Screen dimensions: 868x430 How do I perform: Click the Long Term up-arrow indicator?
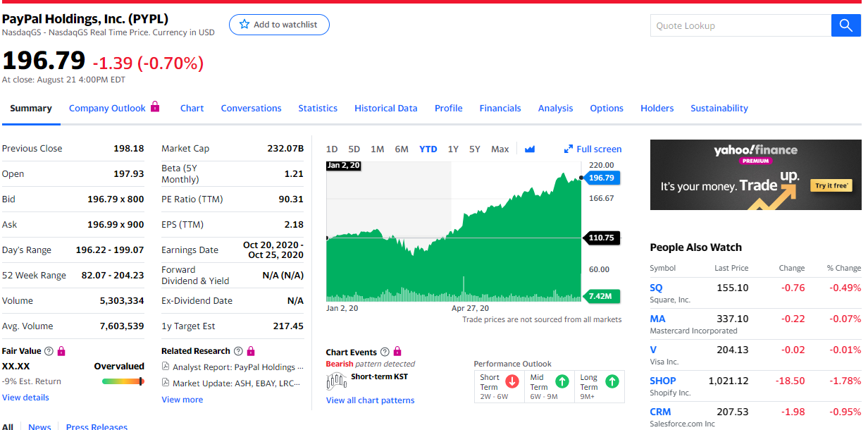click(x=612, y=381)
